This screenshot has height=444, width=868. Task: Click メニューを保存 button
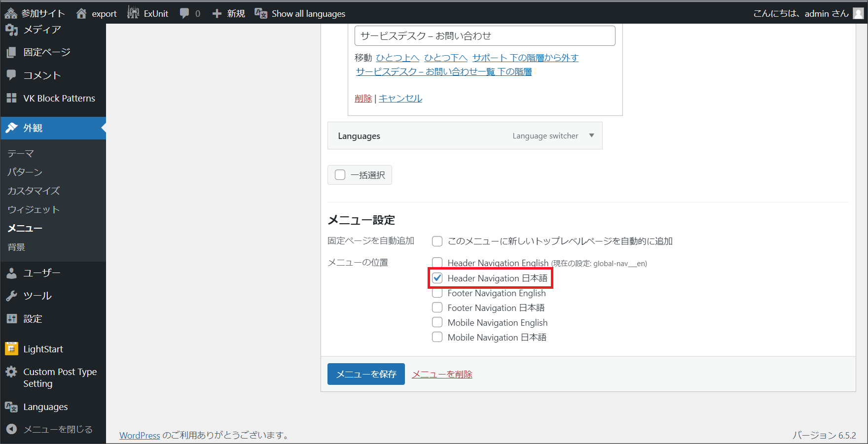point(366,374)
